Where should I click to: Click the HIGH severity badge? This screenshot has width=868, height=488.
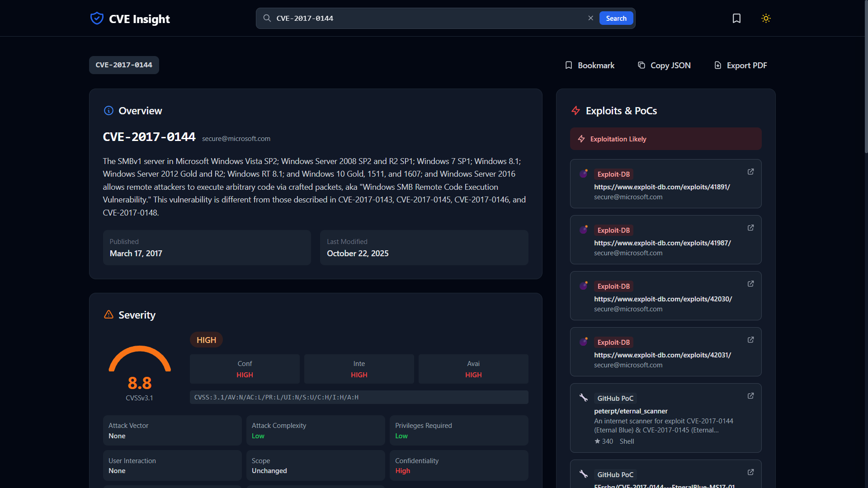[206, 340]
